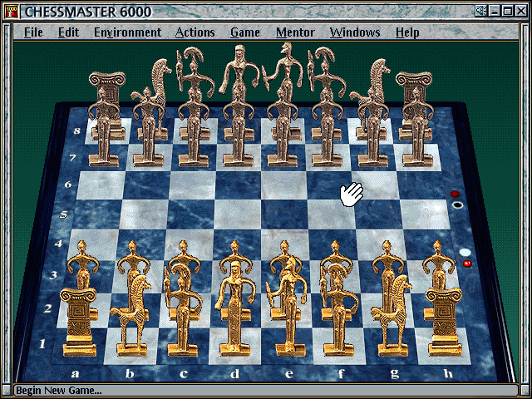The width and height of the screenshot is (532, 399).
Task: Click the black pawn on b7
Action: click(148, 129)
